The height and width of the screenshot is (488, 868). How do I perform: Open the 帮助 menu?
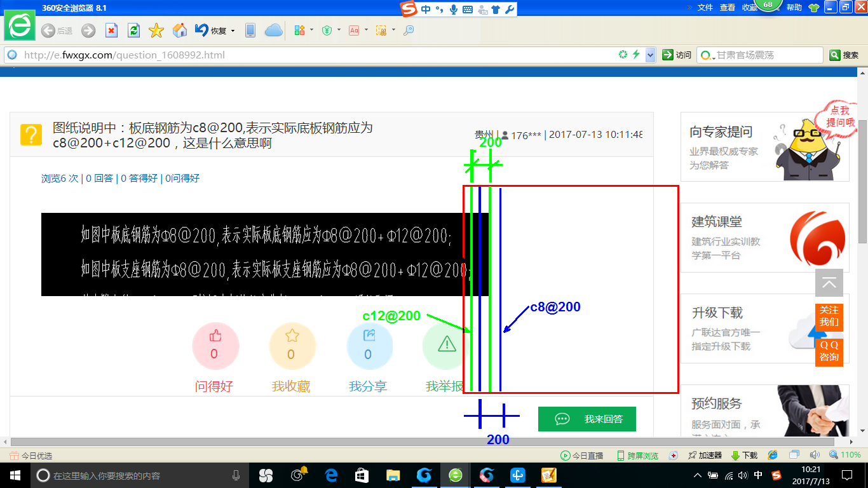pos(794,8)
